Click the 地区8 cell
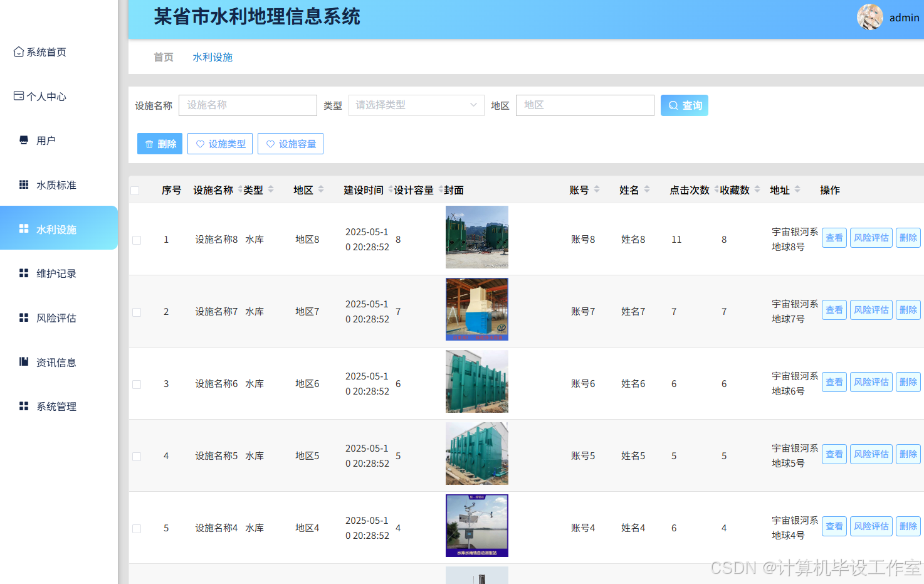This screenshot has width=924, height=584. coord(307,239)
